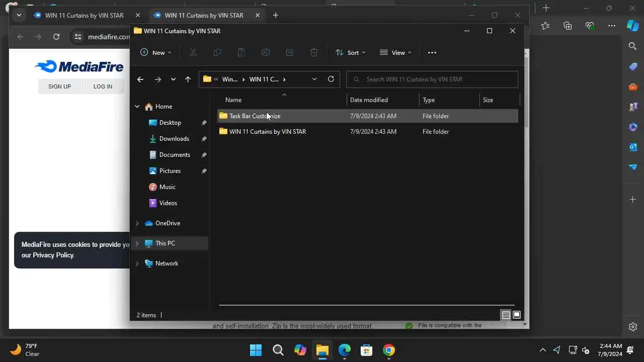The height and width of the screenshot is (362, 644).
Task: Click the Share icon in Explorer toolbar
Action: coord(290,52)
